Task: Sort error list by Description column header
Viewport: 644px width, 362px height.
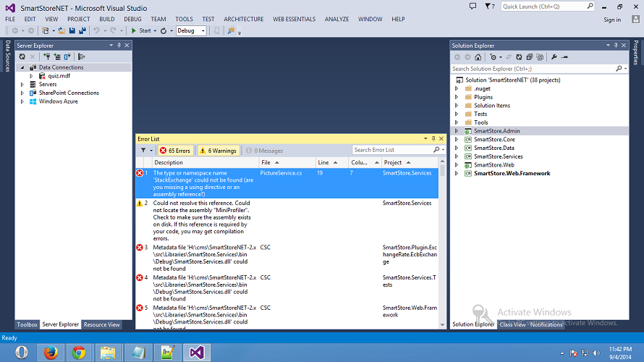Action: [169, 163]
